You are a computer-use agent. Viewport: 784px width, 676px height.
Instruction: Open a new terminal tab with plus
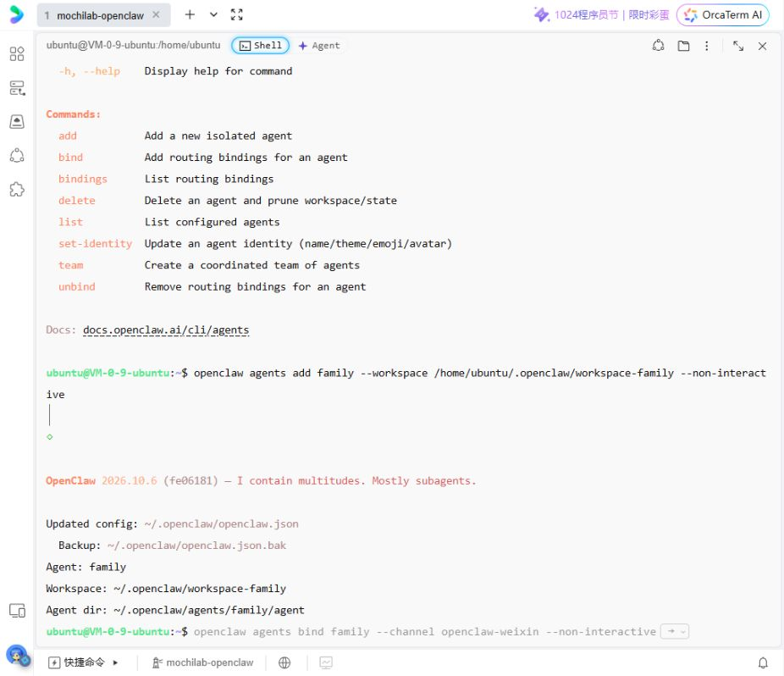190,14
